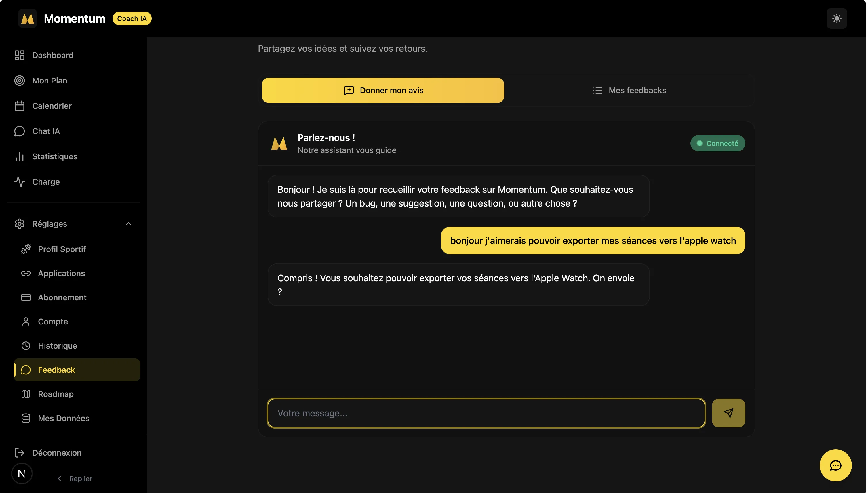Switch to Mes feedbacks tab
This screenshot has height=493, width=868.
629,90
